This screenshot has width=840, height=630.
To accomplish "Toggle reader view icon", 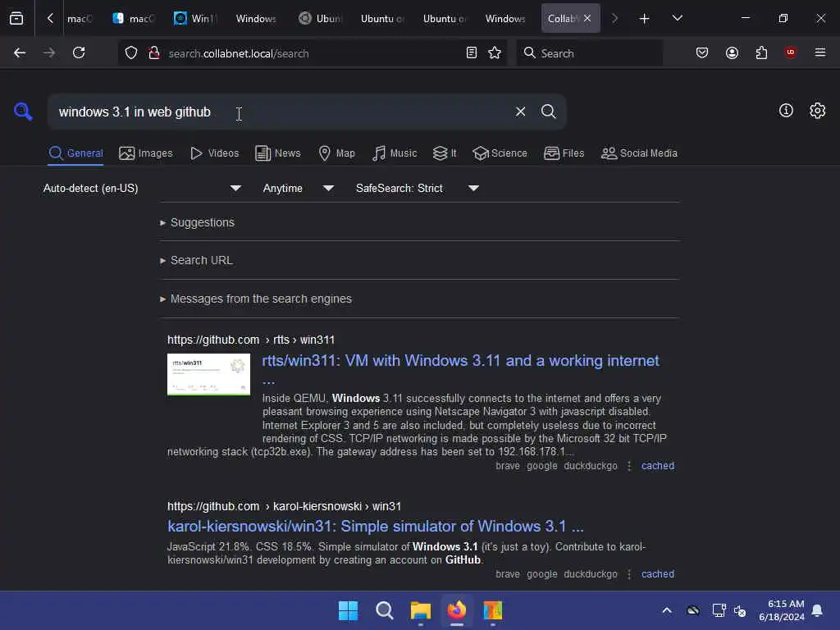I will click(x=472, y=52).
